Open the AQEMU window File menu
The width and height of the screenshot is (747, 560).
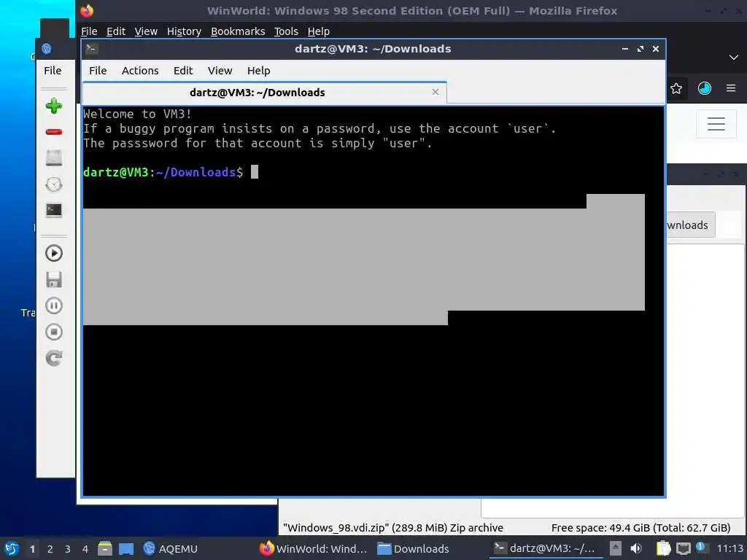coord(53,71)
